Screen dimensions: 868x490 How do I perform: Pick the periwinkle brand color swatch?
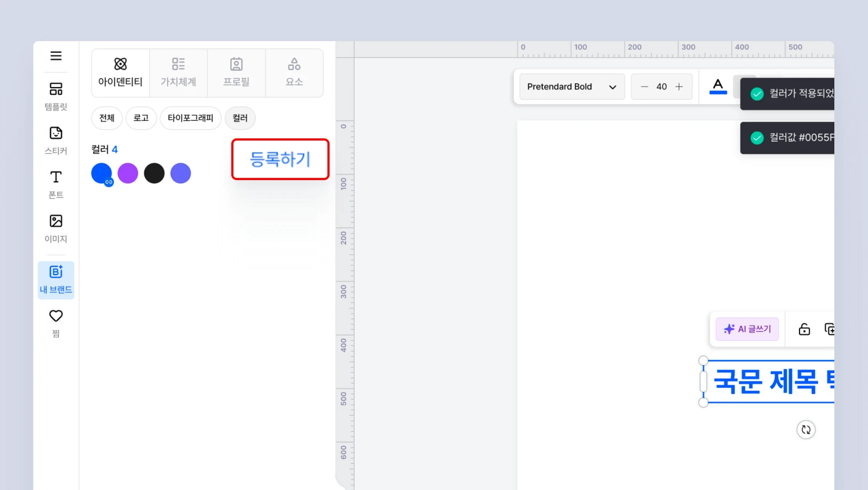tap(181, 173)
